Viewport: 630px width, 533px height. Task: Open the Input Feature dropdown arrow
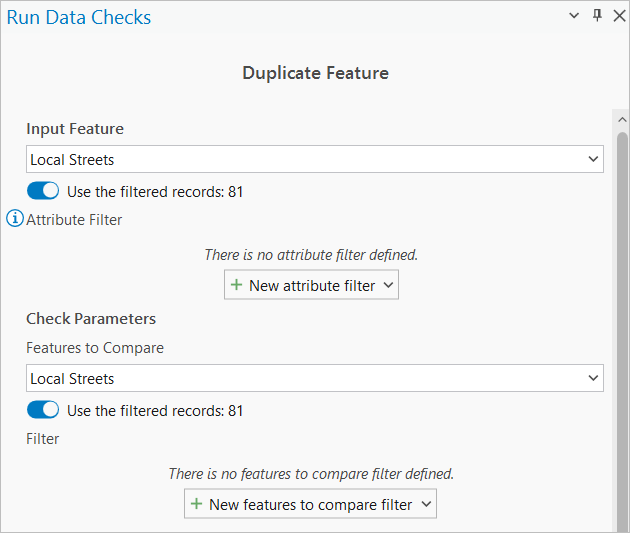(593, 159)
